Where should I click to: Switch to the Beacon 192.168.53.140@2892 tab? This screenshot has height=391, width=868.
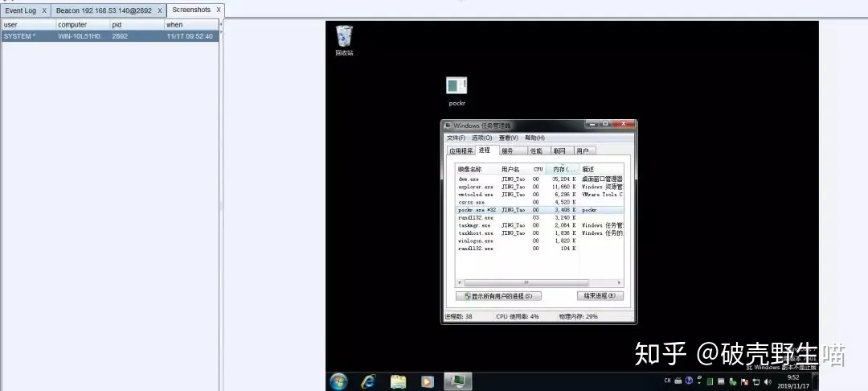(x=104, y=10)
